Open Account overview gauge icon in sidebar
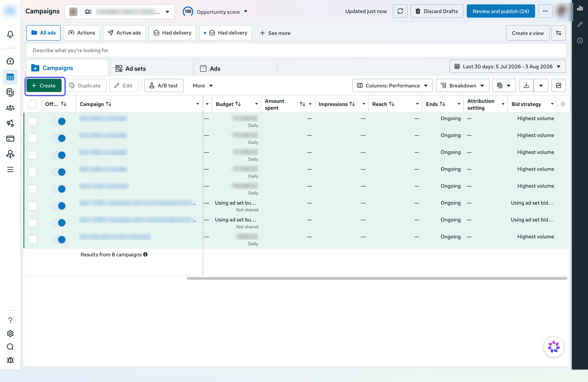Screen dimensions: 588x382 pos(10,61)
